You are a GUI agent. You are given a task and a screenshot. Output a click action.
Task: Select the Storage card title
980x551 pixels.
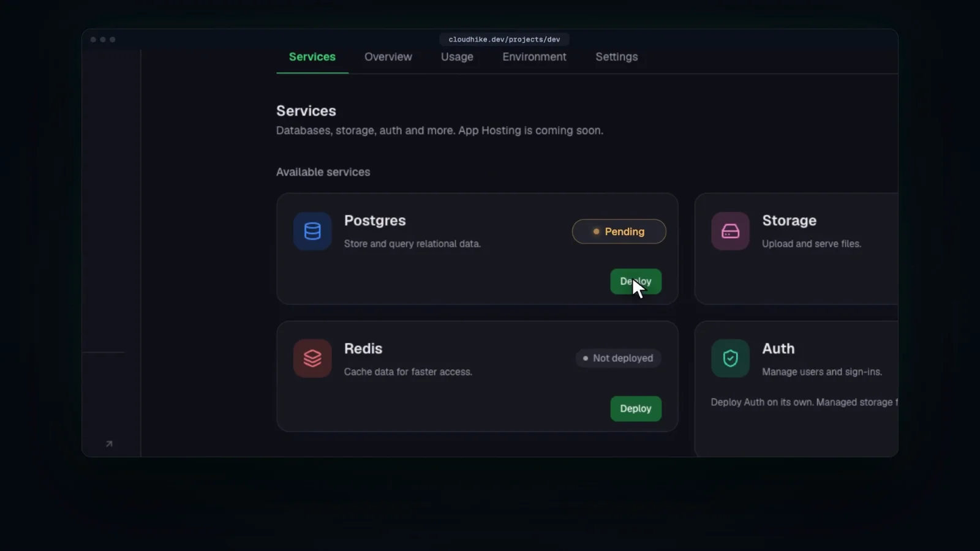pos(789,220)
